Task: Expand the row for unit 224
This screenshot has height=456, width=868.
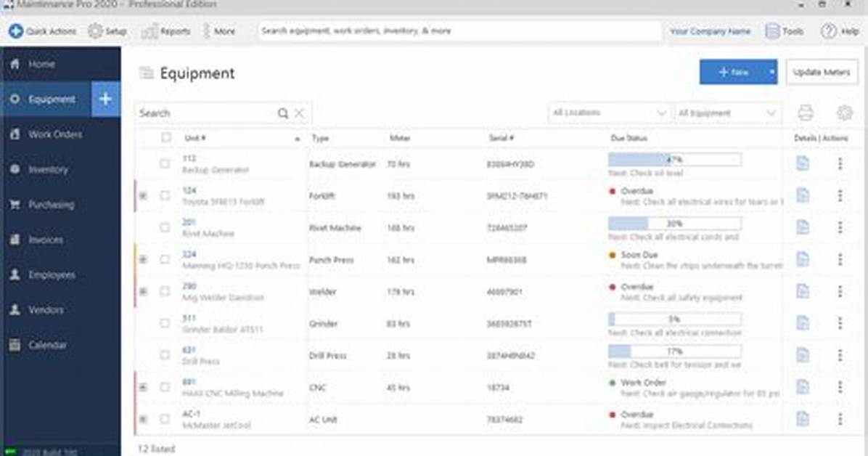Action: [144, 259]
